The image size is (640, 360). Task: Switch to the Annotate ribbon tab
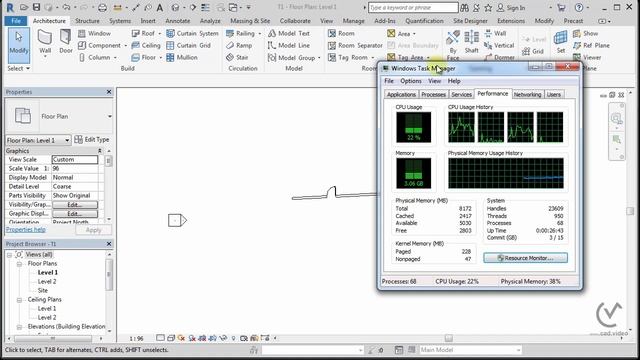pos(178,20)
